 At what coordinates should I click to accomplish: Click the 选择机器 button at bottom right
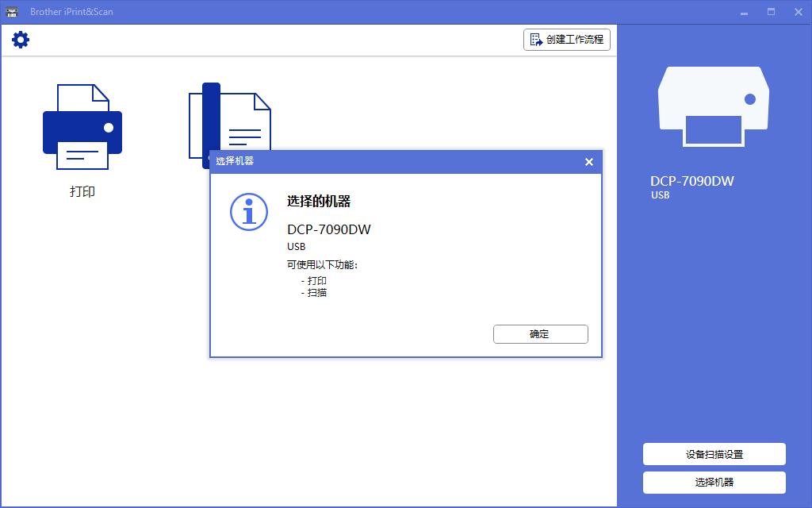713,482
